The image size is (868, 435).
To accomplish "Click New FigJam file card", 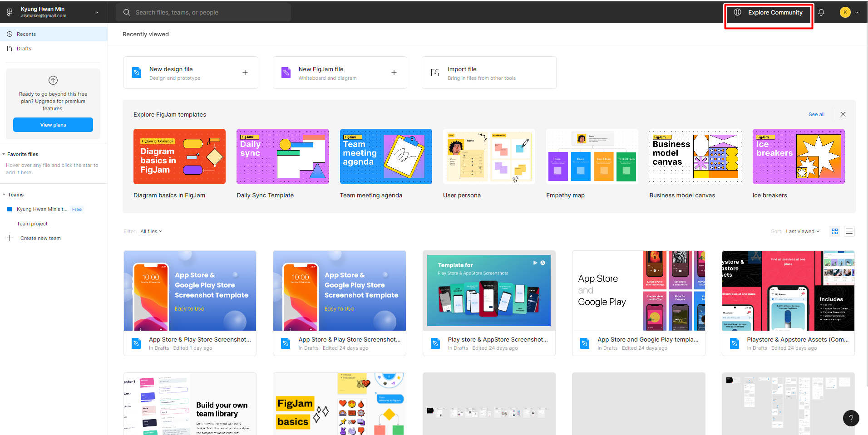I will (340, 73).
